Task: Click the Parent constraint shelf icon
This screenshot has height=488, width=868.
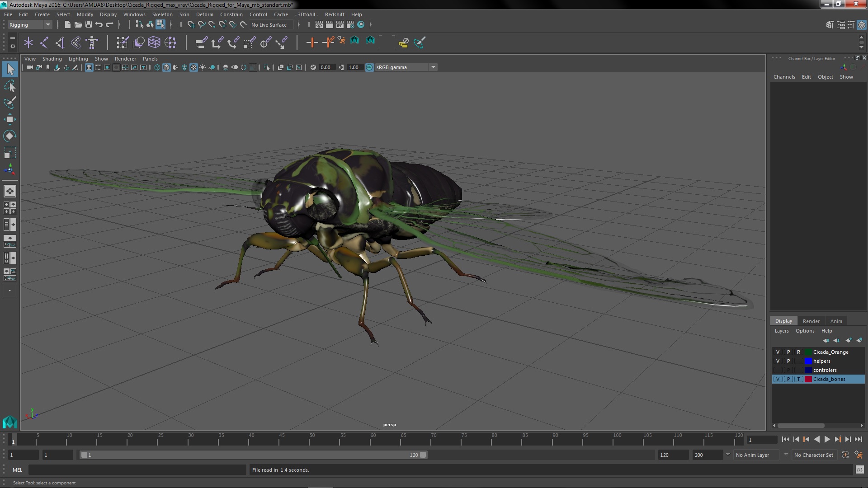Action: coord(201,43)
